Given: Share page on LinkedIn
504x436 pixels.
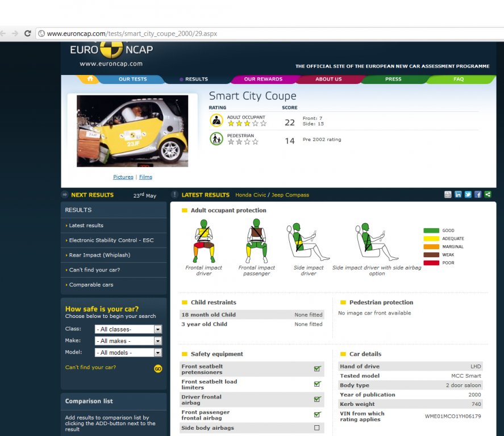Looking at the screenshot, I should (x=458, y=195).
